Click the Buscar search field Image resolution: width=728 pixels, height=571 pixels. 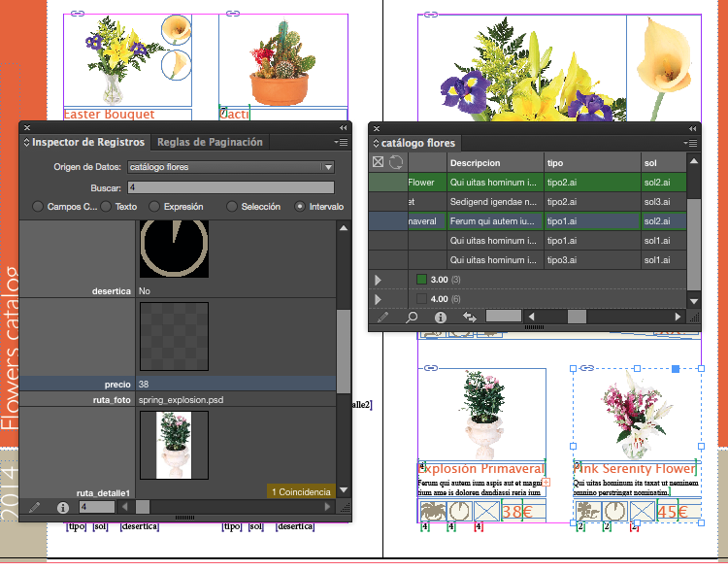pyautogui.click(x=231, y=187)
